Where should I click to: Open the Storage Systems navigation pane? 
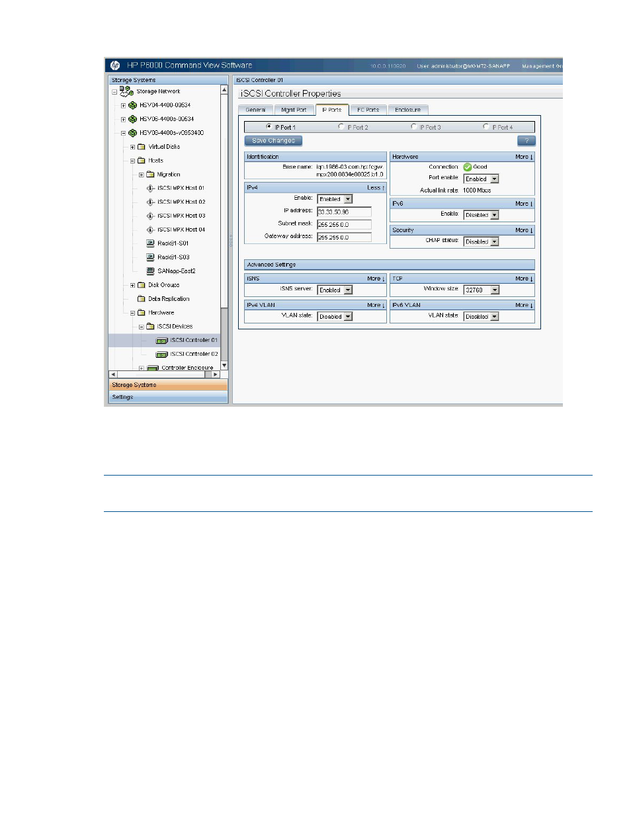168,385
